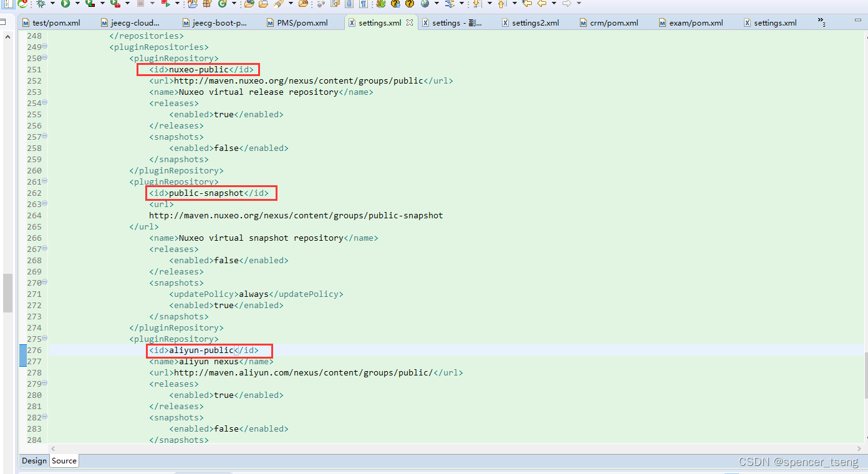Switch to the Design view tab
Image resolution: width=868 pixels, height=474 pixels.
point(34,461)
